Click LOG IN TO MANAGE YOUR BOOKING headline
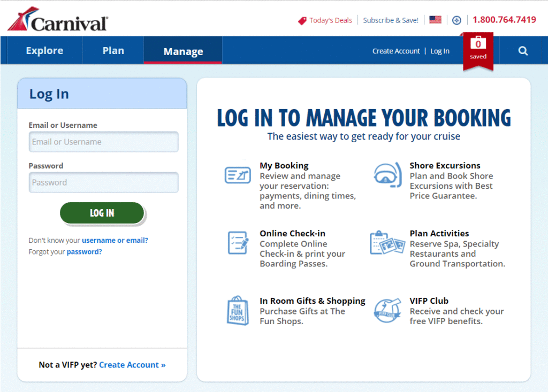The height and width of the screenshot is (392, 548). [x=364, y=118]
